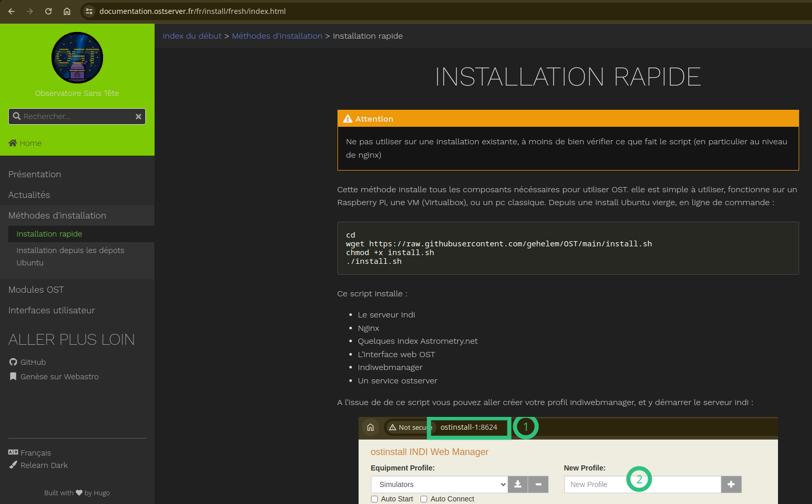Click the 'Un service ostserver' list item

click(398, 381)
